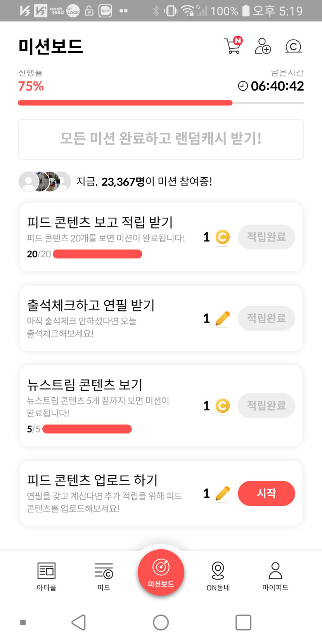322x644 pixels.
Task: Tap the clock icon beside remaining time
Action: point(243,86)
